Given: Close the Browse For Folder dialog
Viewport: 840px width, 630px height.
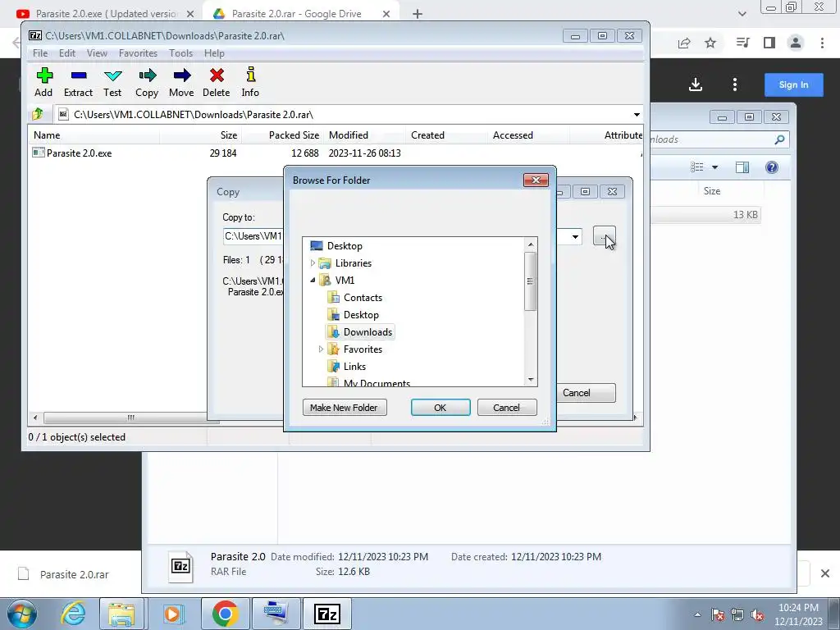Looking at the screenshot, I should (x=536, y=180).
